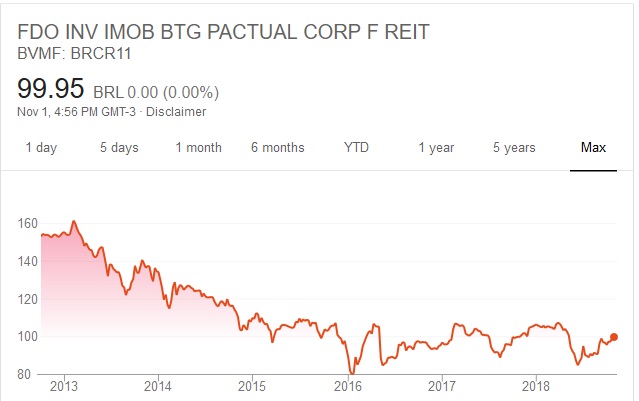
Task: Click the 2018 x-axis year label
Action: click(x=537, y=386)
